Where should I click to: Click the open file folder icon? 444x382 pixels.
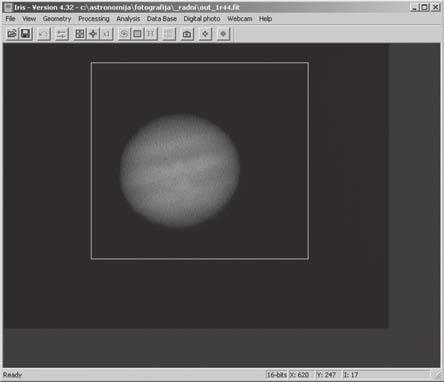[x=12, y=34]
